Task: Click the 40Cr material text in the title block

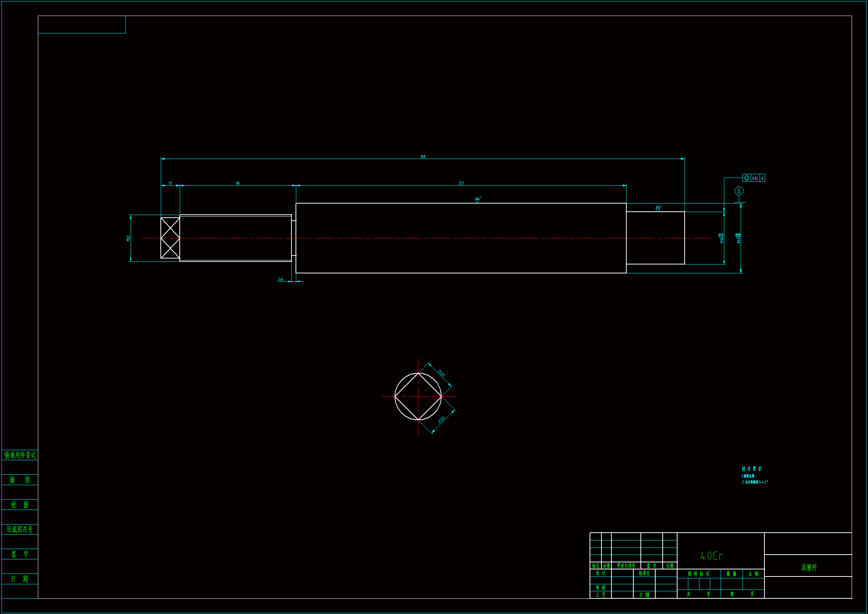Action: click(711, 556)
